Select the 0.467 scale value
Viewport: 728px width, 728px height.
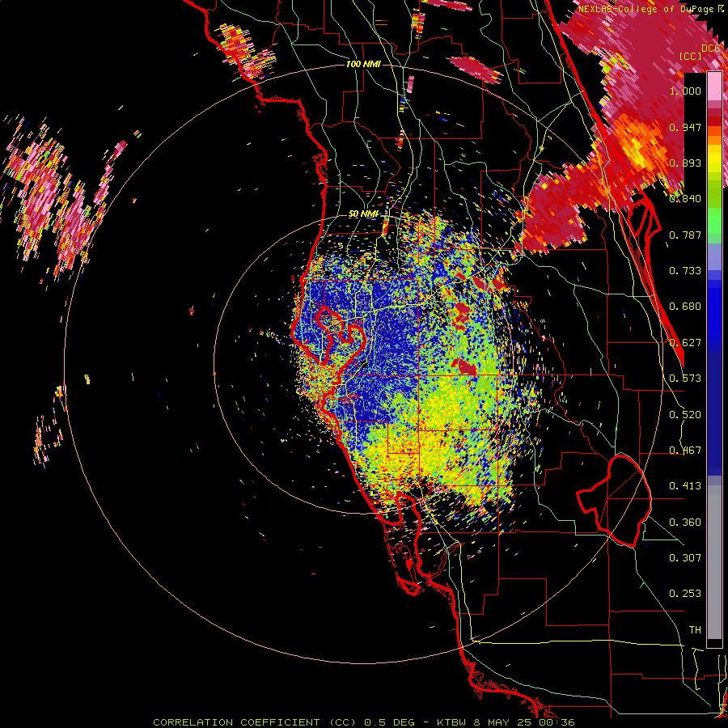click(x=685, y=451)
